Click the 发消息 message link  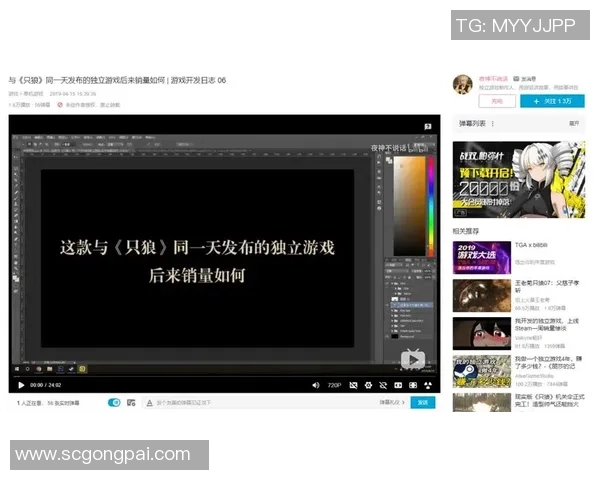(525, 79)
